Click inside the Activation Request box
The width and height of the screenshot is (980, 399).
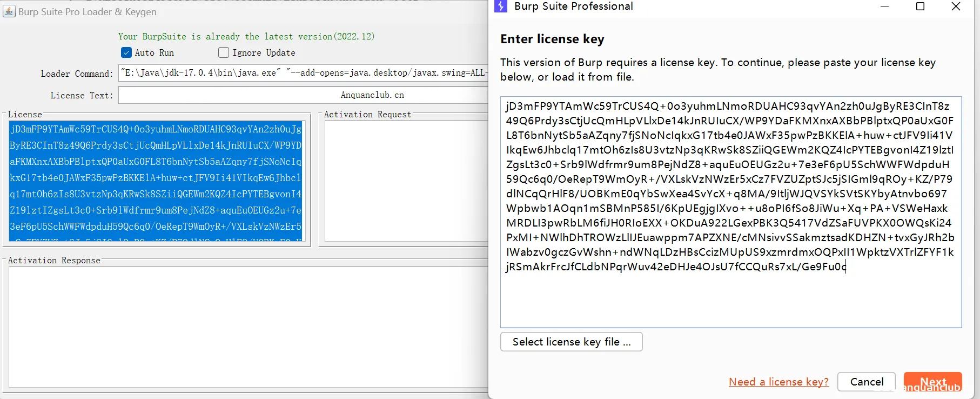[405, 181]
